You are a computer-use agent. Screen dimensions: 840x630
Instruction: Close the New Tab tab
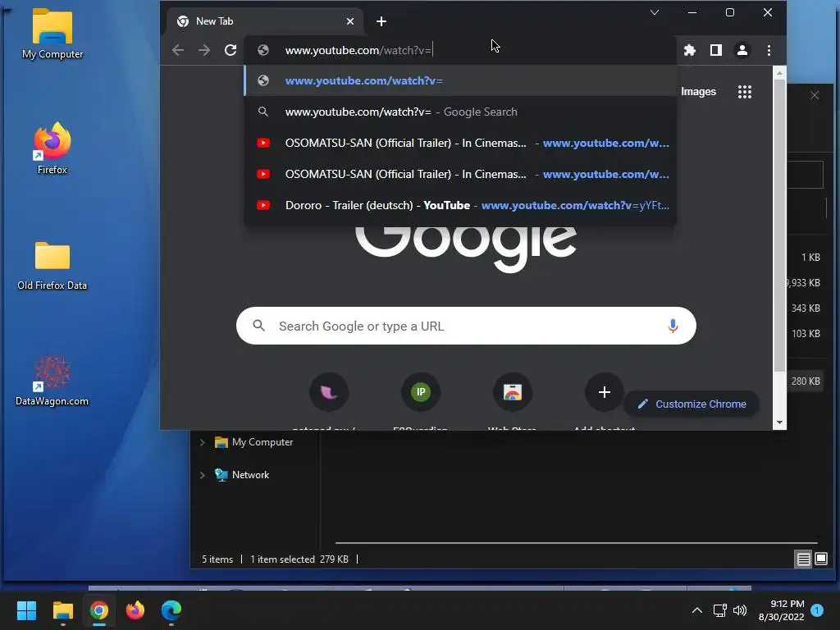point(349,21)
